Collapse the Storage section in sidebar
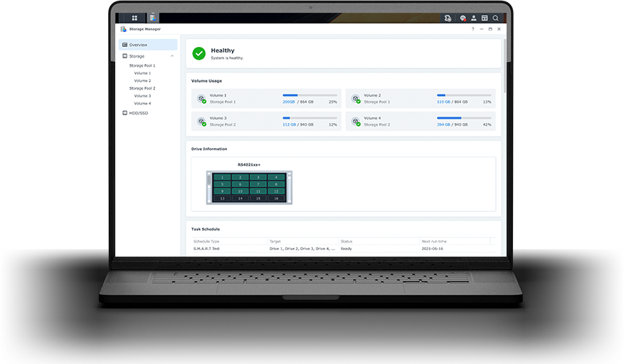Viewport: 624px width, 364px height. [172, 56]
